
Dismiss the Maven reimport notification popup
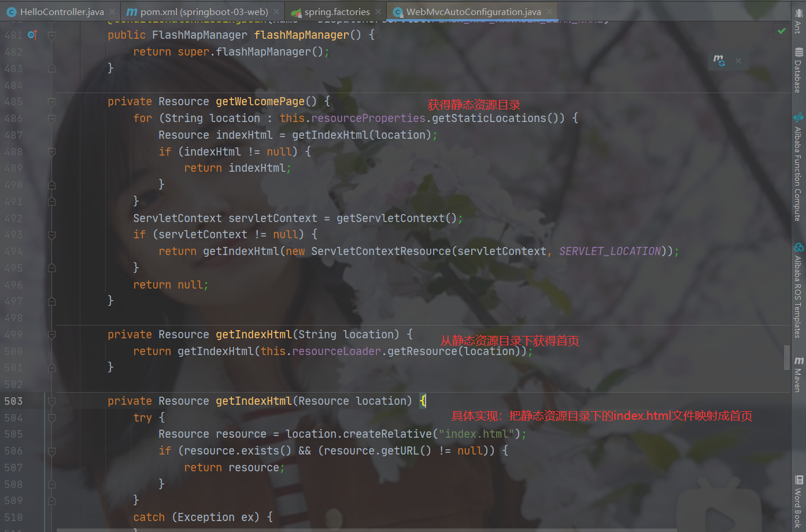tap(738, 61)
